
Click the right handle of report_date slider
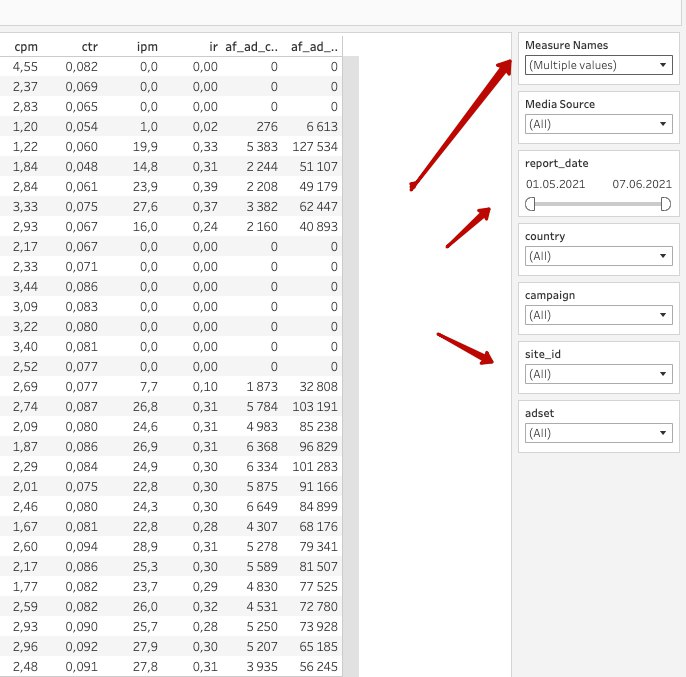pos(665,204)
